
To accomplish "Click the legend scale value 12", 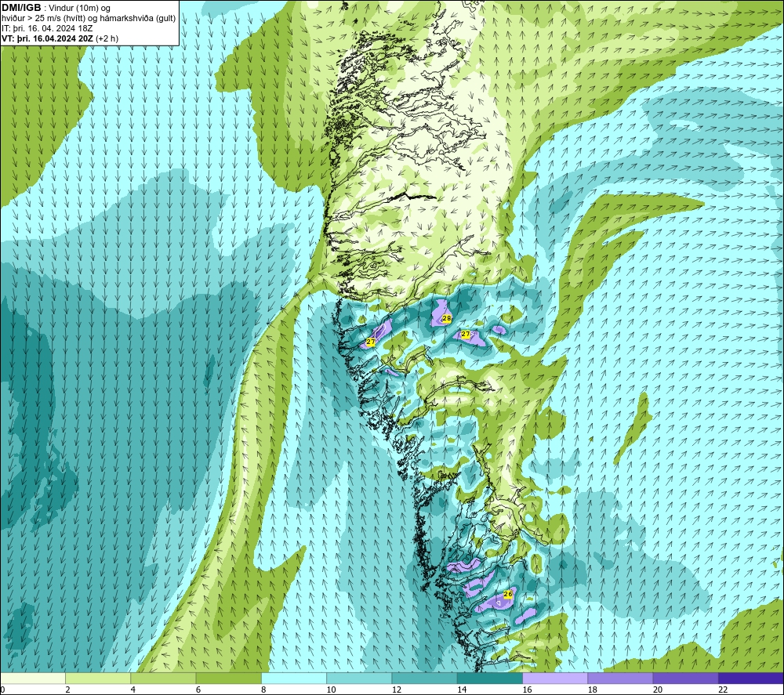I will [x=397, y=690].
